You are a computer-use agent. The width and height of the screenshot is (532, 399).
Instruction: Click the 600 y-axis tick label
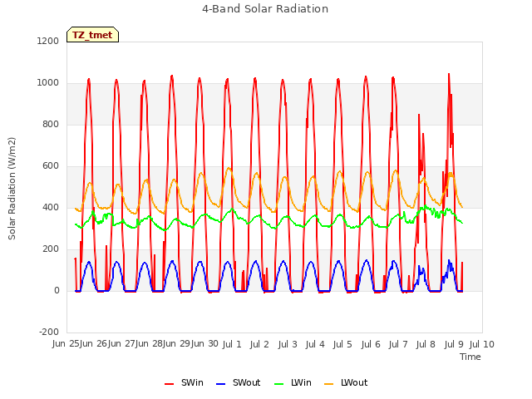(x=51, y=166)
